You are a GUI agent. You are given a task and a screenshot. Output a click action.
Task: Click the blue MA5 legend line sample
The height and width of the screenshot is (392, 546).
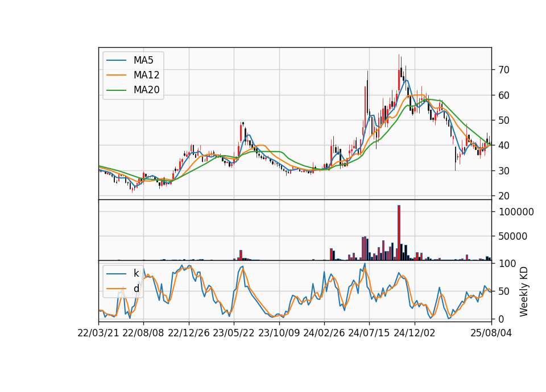coord(116,60)
